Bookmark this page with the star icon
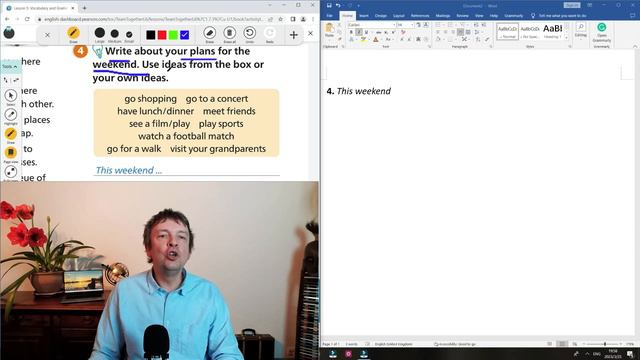Screen dimensions: 640x360 click(280, 19)
